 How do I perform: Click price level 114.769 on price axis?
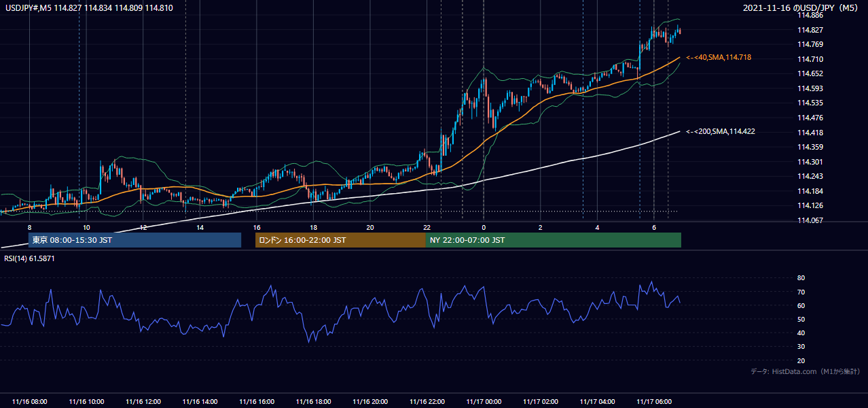[810, 45]
